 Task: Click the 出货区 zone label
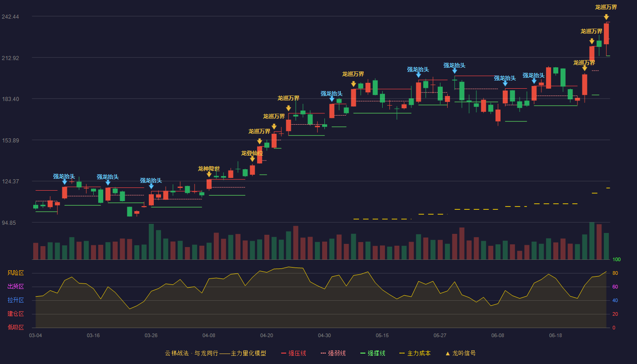[x=15, y=287]
